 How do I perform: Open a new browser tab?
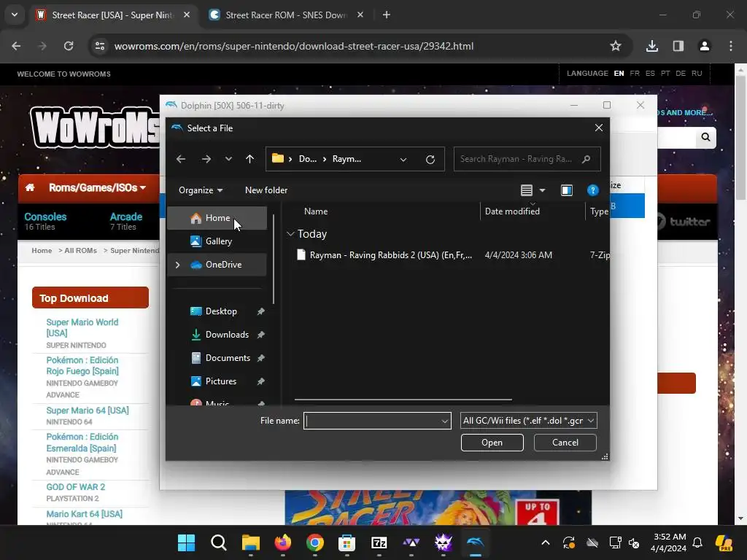tap(387, 15)
